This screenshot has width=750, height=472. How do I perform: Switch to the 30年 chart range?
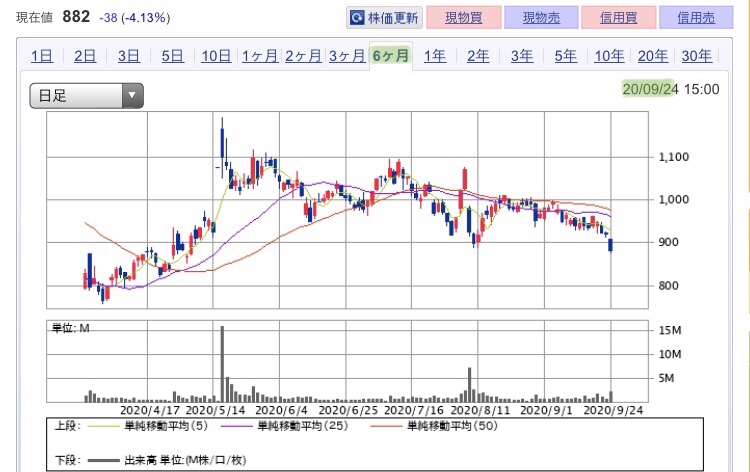tap(696, 56)
